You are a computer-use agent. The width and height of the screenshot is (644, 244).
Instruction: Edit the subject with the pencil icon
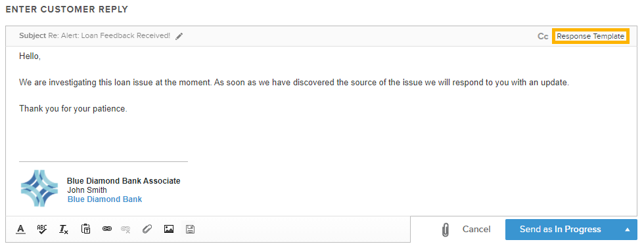click(x=179, y=36)
